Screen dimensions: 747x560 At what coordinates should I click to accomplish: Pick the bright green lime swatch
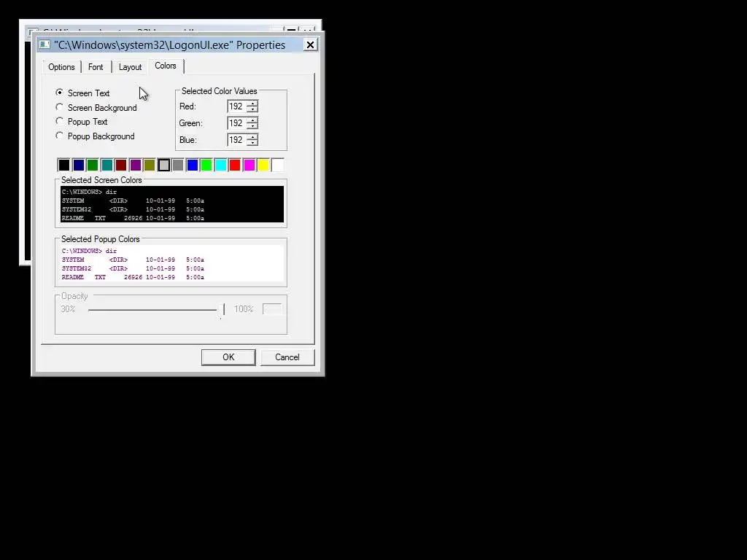tap(206, 165)
